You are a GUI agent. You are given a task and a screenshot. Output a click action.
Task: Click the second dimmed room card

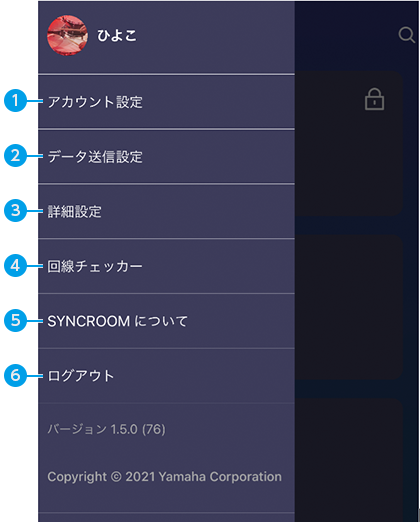[x=348, y=307]
